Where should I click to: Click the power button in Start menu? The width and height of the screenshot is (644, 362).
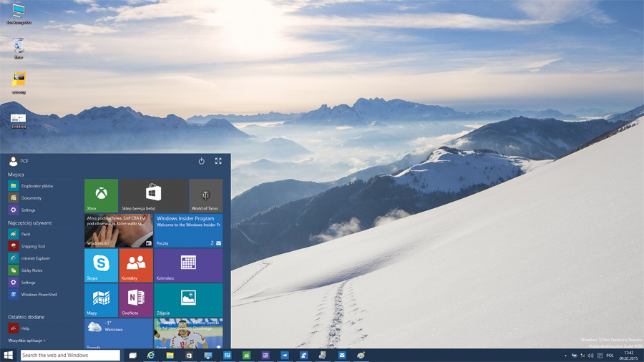201,161
